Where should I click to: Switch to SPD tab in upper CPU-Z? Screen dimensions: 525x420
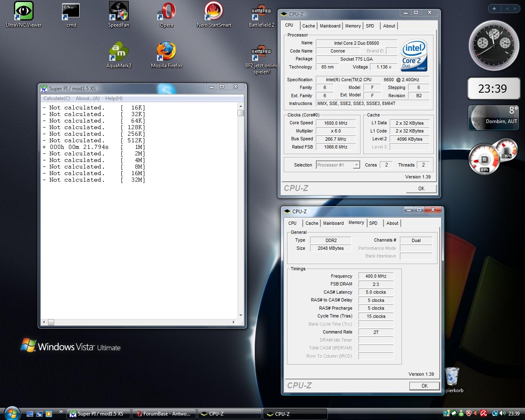(x=370, y=26)
